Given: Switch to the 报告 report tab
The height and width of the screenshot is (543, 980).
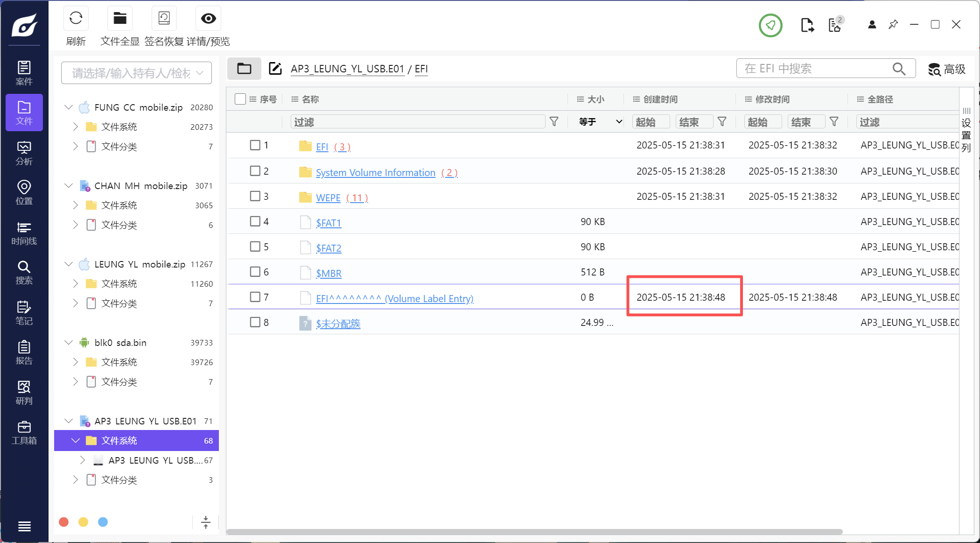Looking at the screenshot, I should 24,353.
